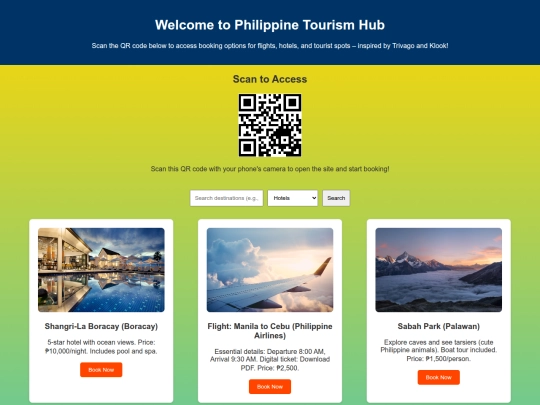Book Now for Manila to Cebu flight
Screen dimensions: 540x405
[x=270, y=386]
